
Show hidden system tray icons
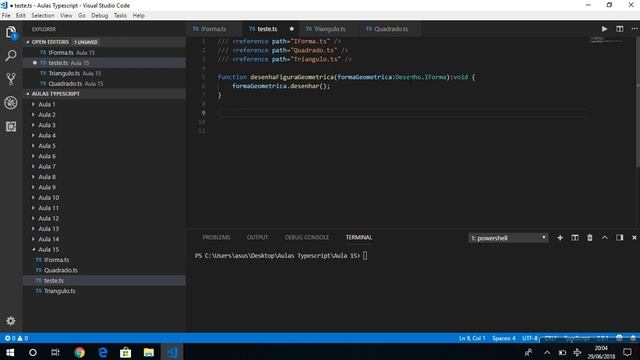pyautogui.click(x=547, y=352)
